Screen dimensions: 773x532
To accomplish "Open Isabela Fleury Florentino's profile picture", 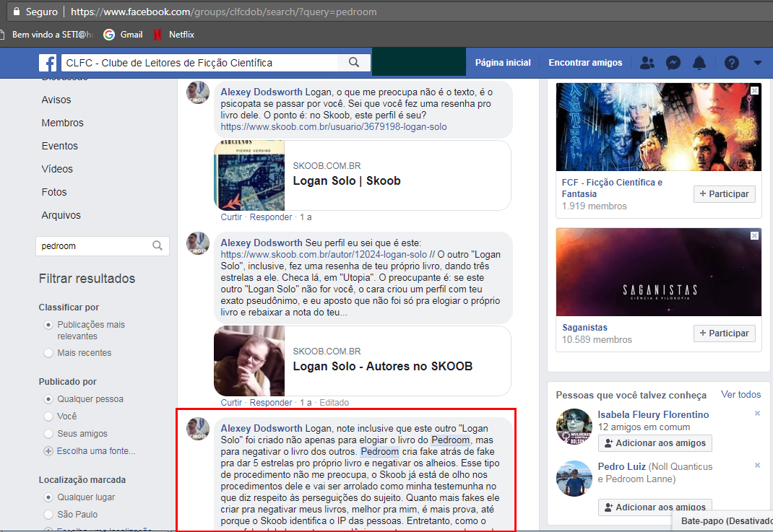I will point(574,427).
